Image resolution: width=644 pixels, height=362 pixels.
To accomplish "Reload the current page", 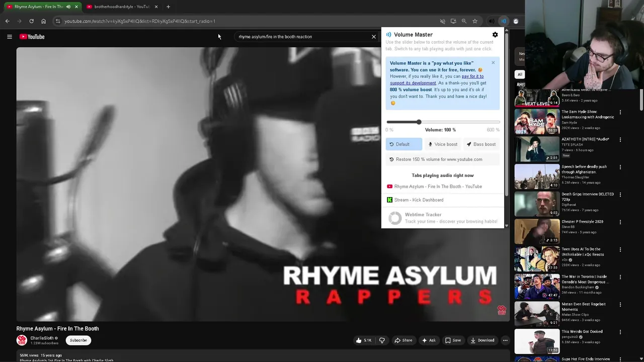I will click(x=31, y=21).
